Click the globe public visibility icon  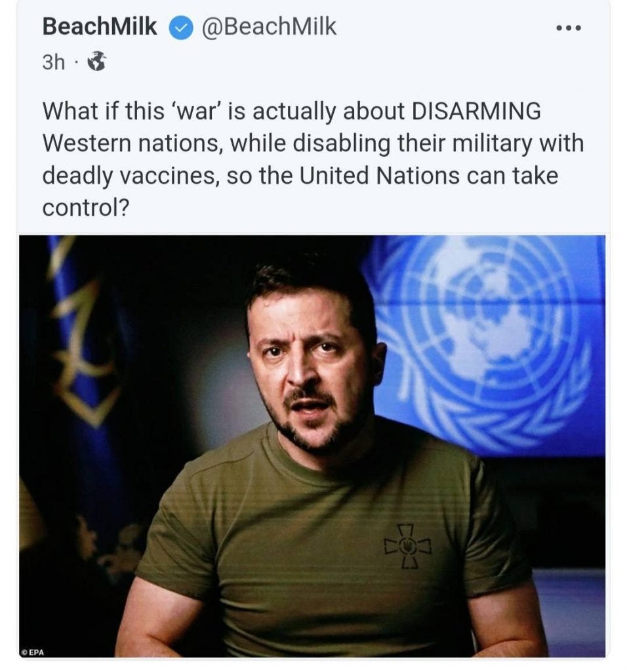(97, 61)
